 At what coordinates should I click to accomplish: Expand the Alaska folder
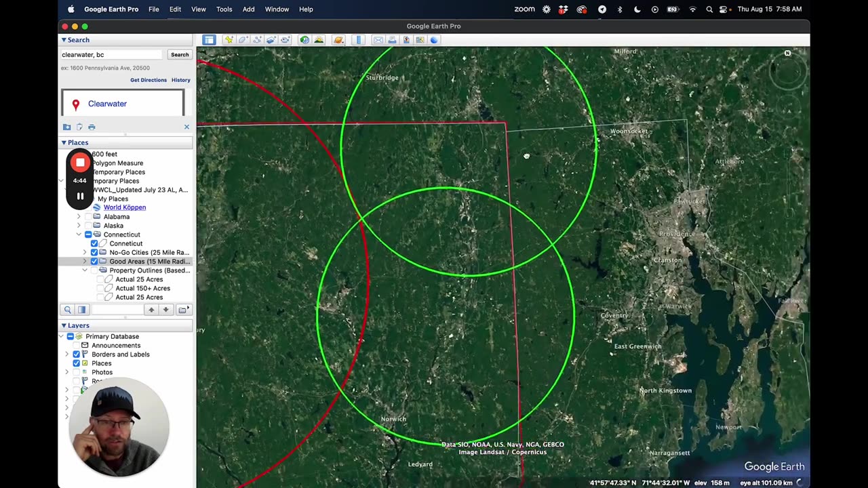tap(79, 226)
